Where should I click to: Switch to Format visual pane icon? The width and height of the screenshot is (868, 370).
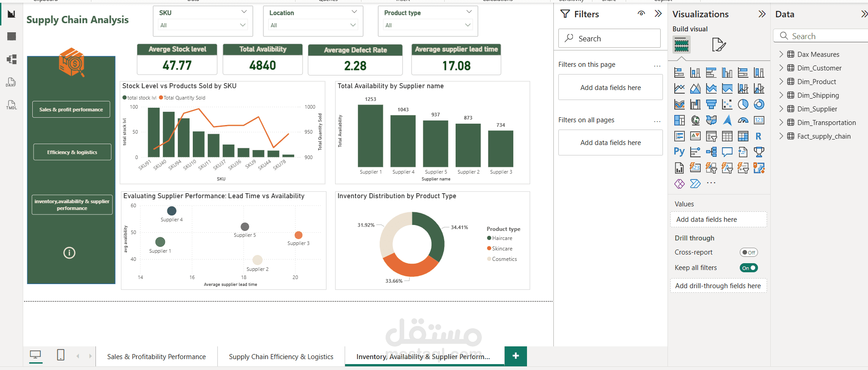[x=718, y=45]
